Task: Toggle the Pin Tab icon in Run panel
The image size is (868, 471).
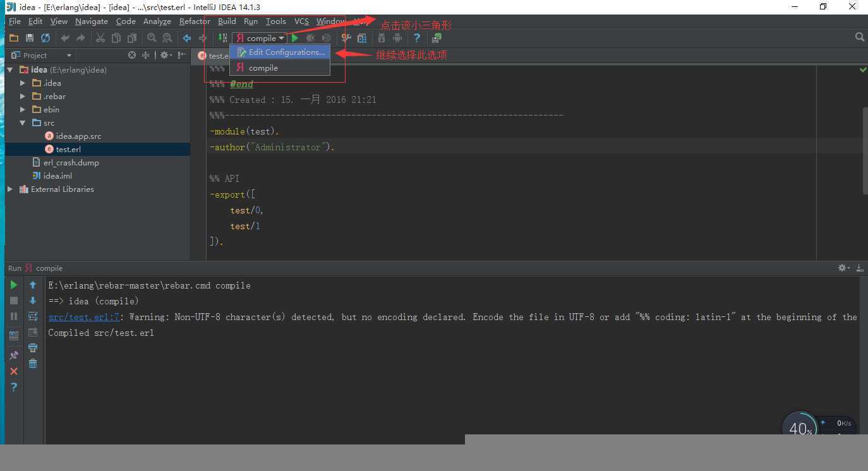Action: coord(14,355)
